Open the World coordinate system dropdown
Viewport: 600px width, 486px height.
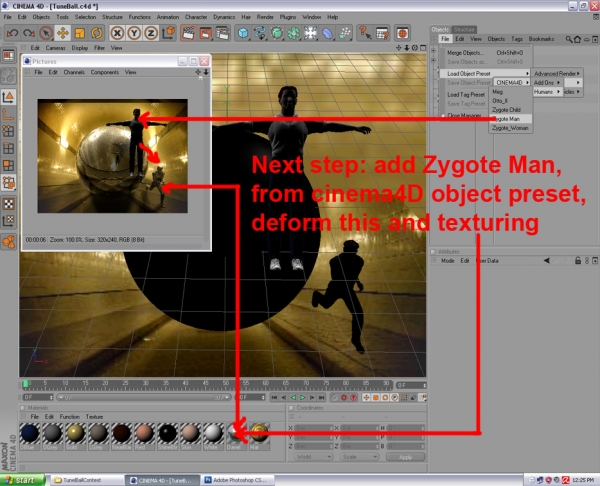pyautogui.click(x=313, y=457)
